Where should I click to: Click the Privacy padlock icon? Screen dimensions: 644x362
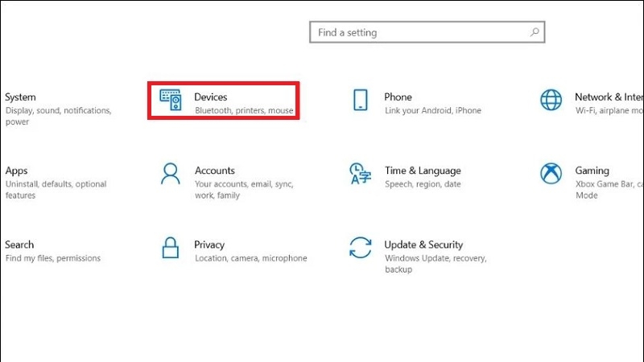[x=171, y=248]
